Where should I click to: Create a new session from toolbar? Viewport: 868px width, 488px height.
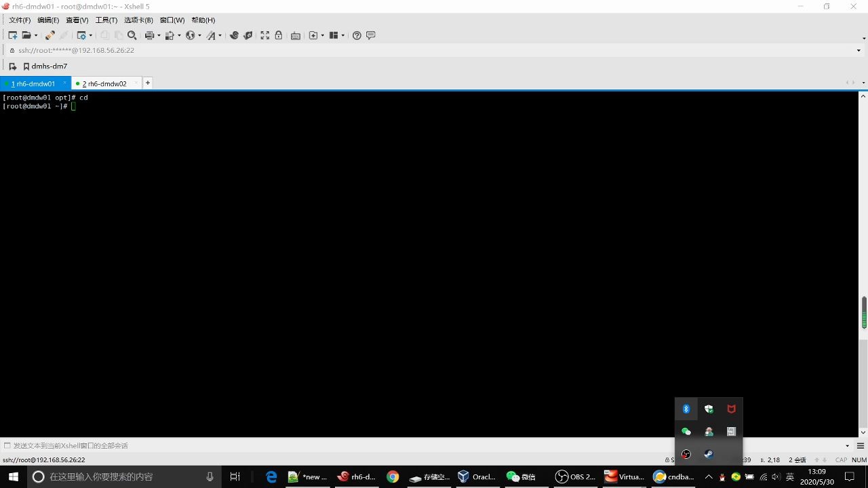click(x=13, y=35)
